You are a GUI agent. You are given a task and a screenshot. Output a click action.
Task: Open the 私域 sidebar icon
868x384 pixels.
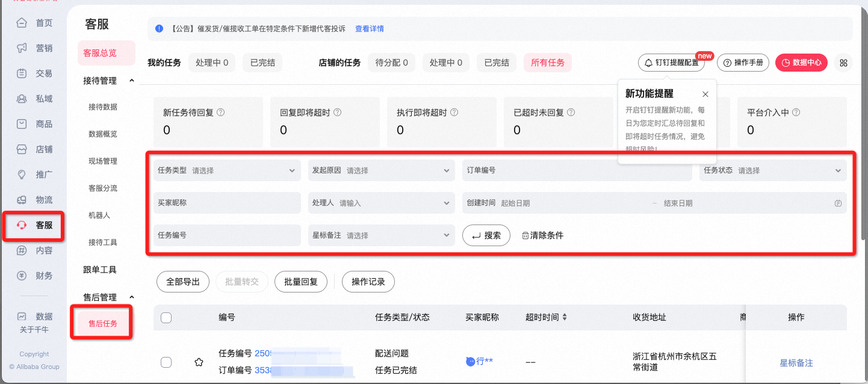[22, 99]
